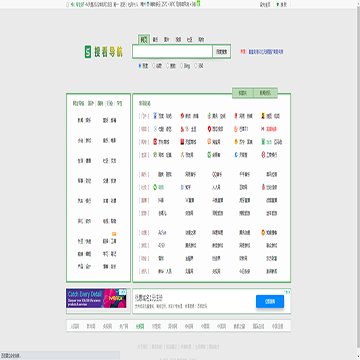The image size is (360, 360).
Task: Open the blue Zhihu icon in social row
Action: click(x=182, y=187)
